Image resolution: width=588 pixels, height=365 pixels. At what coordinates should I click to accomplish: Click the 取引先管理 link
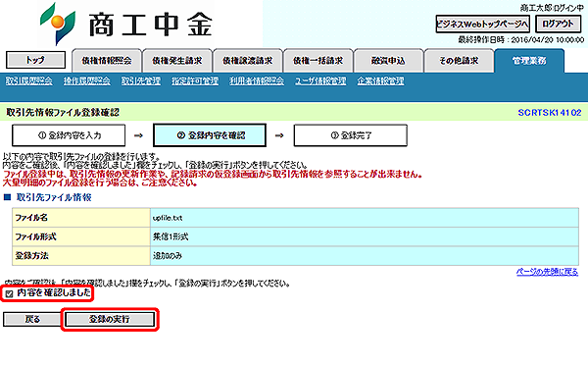coord(141,81)
